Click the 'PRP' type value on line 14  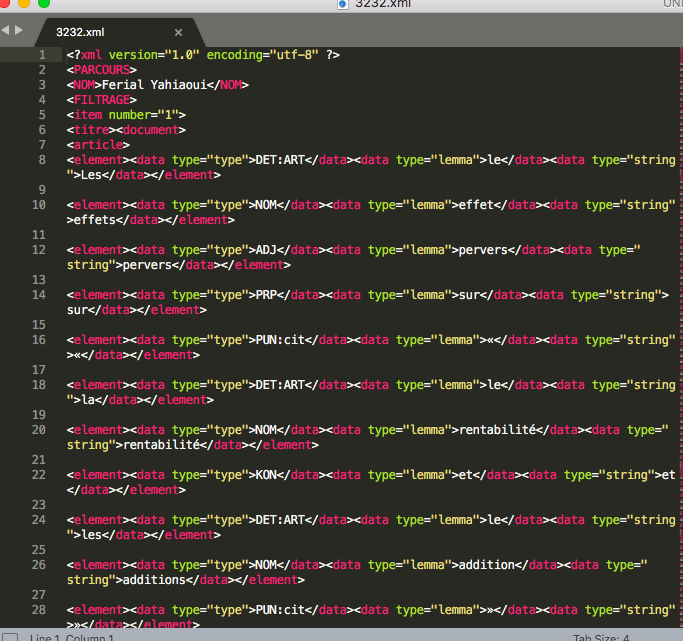click(266, 295)
